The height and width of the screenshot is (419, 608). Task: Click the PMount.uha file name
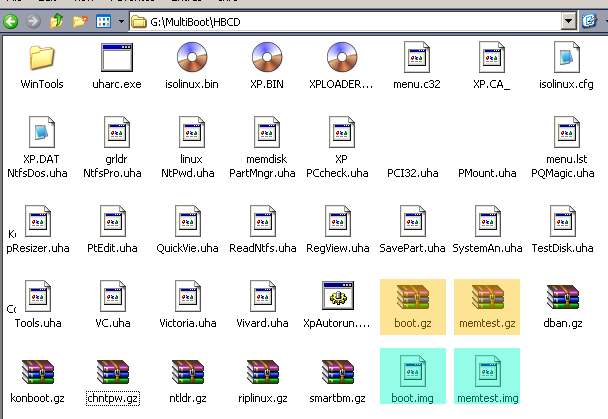coord(487,173)
